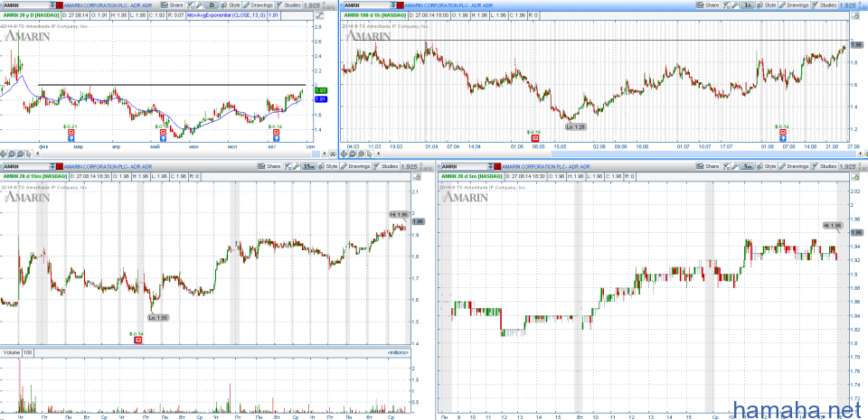
Task: Click wrench settings icon on the 1h chart
Action: tap(736, 5)
